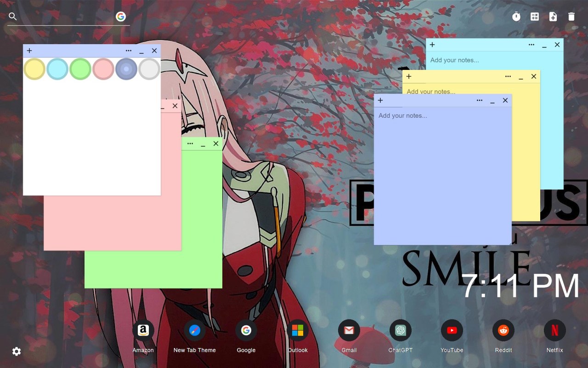Image resolution: width=588 pixels, height=368 pixels.
Task: Close the green sticky note
Action: click(216, 144)
